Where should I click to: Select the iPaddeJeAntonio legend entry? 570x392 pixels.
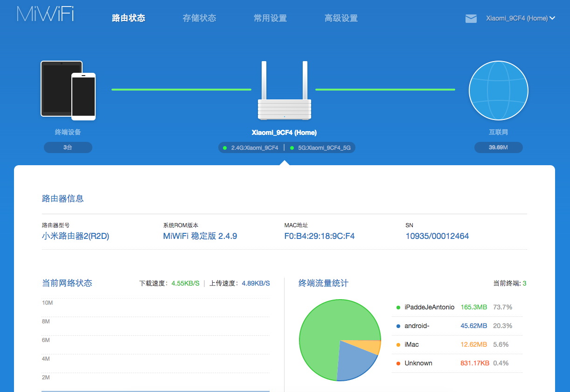[430, 307]
